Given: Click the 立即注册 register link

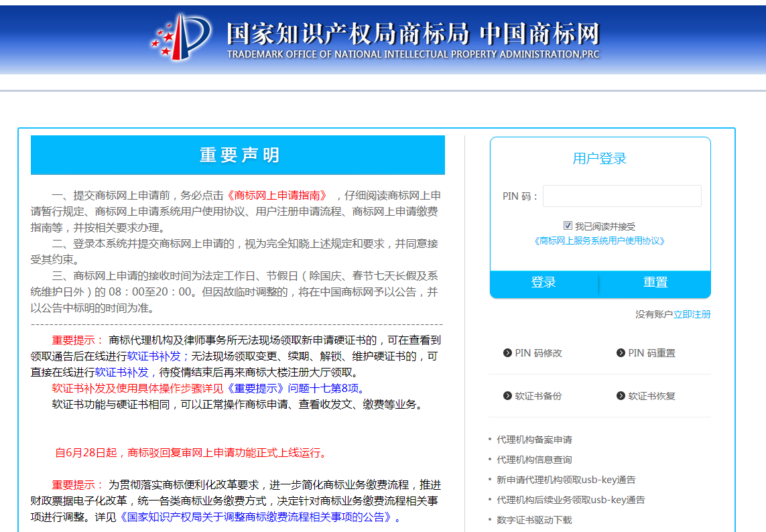Looking at the screenshot, I should pos(692,314).
